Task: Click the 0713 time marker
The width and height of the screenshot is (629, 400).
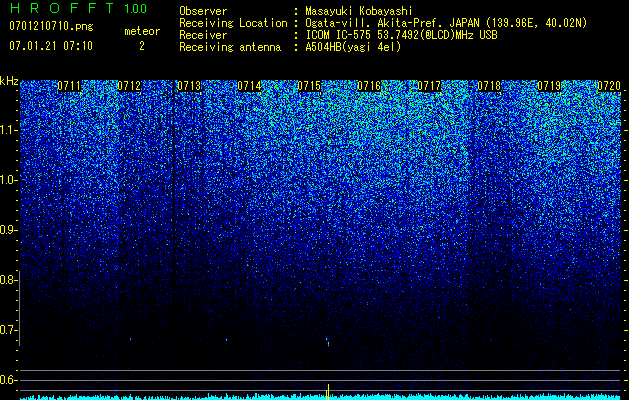Action: (189, 86)
